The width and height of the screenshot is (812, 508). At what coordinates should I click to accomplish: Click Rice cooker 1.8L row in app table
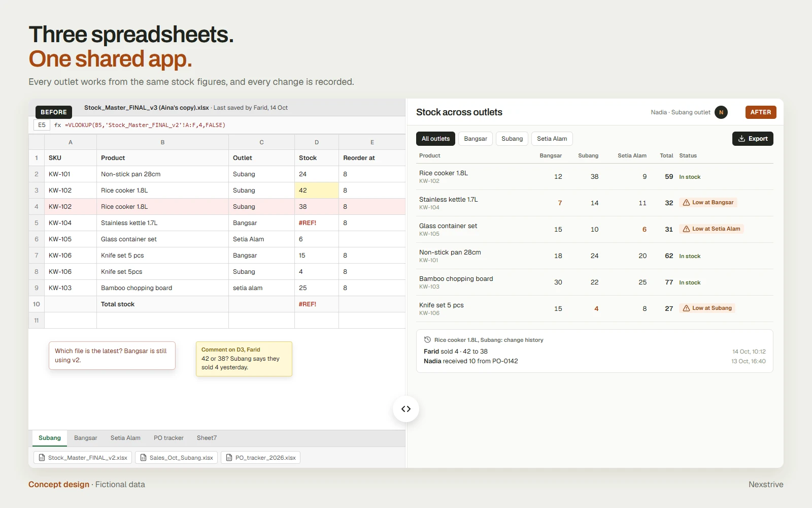click(595, 177)
